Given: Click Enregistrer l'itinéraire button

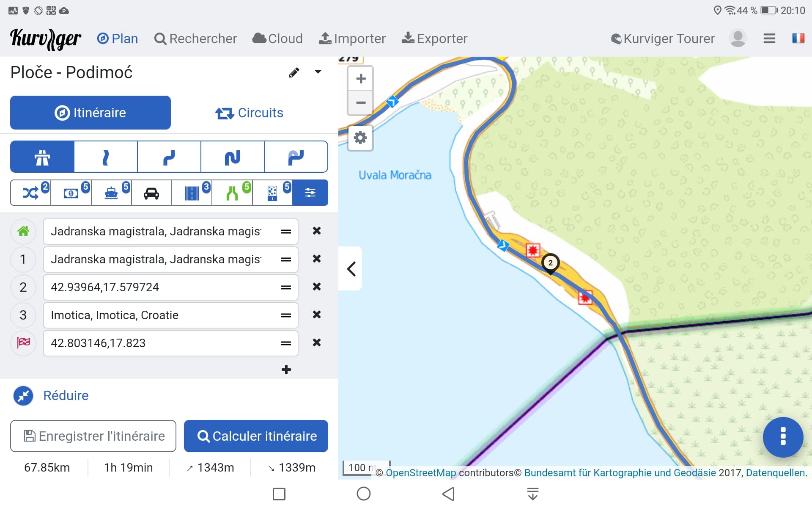Looking at the screenshot, I should point(93,436).
